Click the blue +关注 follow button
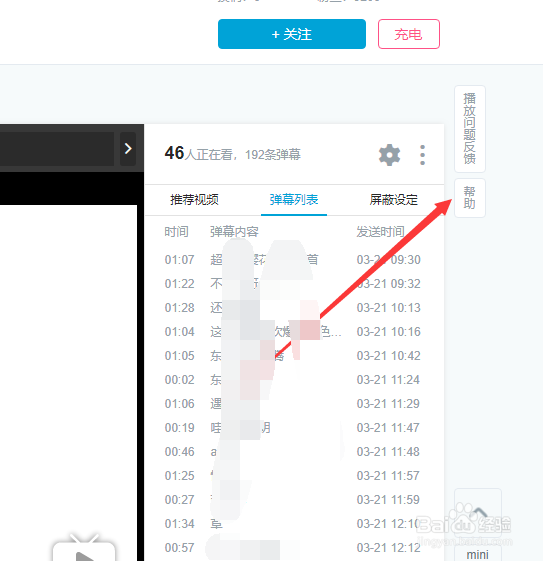This screenshot has width=543, height=561. pos(292,34)
